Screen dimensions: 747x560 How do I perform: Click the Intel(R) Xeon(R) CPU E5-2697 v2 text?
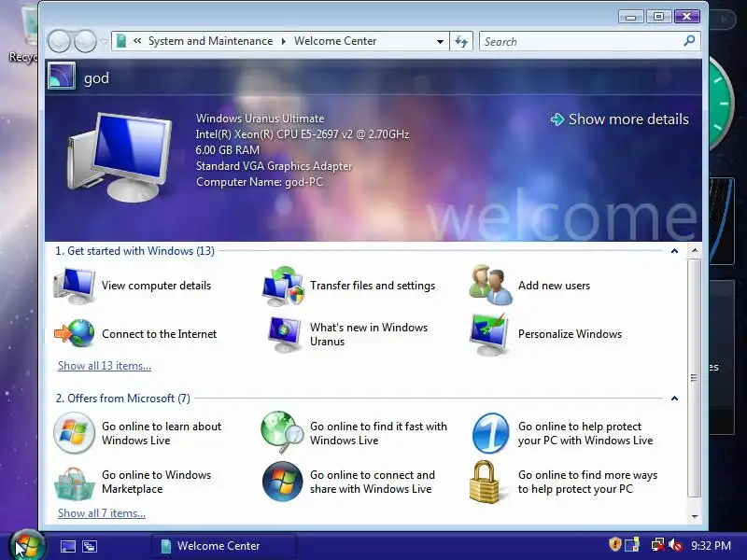coord(303,134)
